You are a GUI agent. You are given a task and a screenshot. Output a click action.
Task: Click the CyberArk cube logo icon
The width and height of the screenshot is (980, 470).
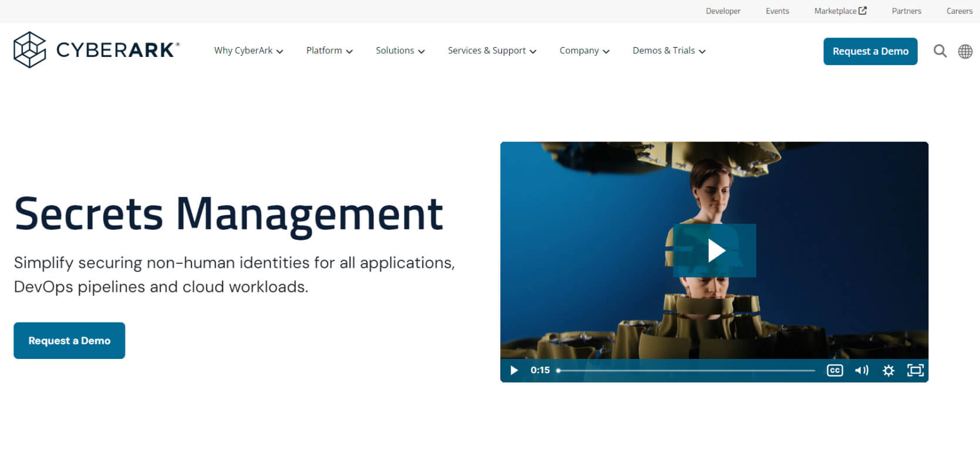(29, 50)
